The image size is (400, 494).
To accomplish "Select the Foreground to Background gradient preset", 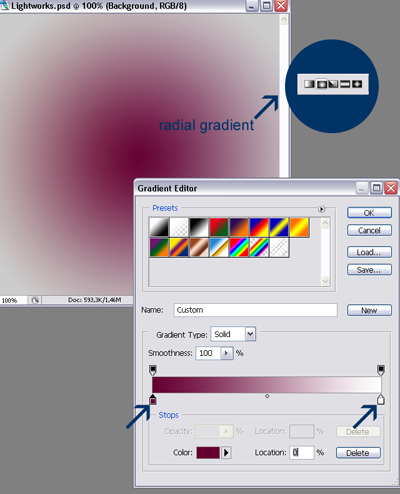I will click(x=159, y=227).
